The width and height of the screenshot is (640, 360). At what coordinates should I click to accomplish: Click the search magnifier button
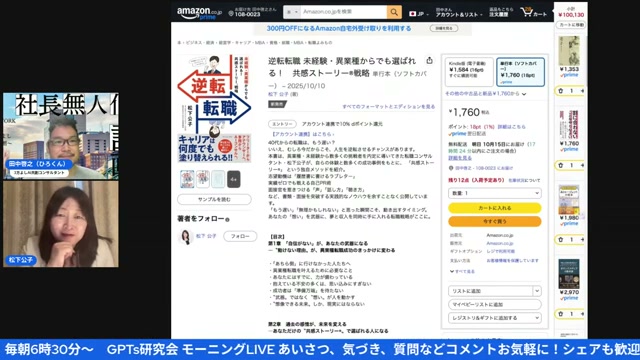394,12
